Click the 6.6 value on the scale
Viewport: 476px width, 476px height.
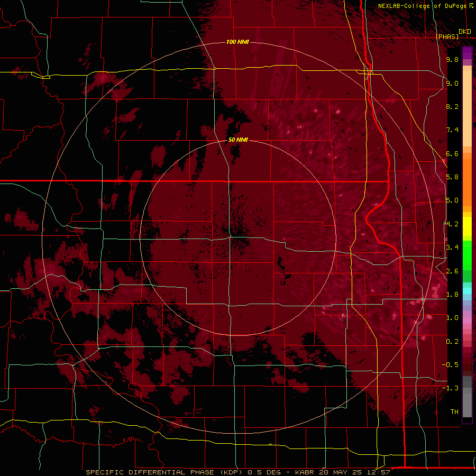(452, 153)
